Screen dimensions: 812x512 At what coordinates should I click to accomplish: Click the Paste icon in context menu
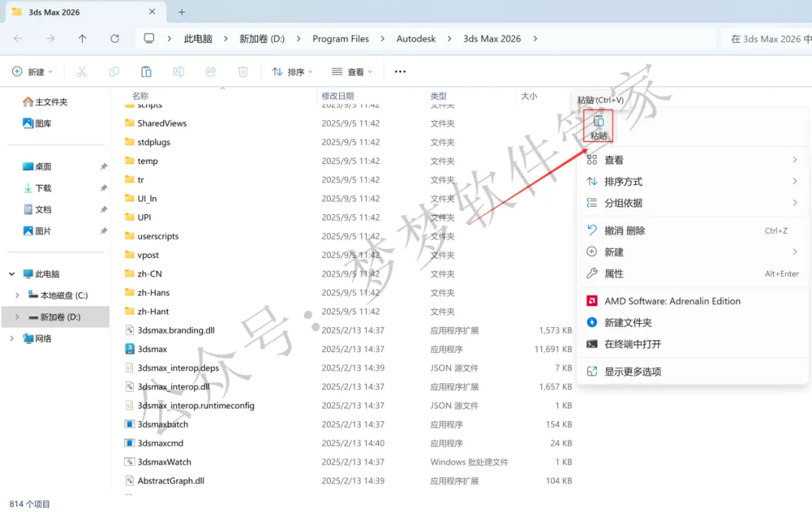[x=598, y=126]
